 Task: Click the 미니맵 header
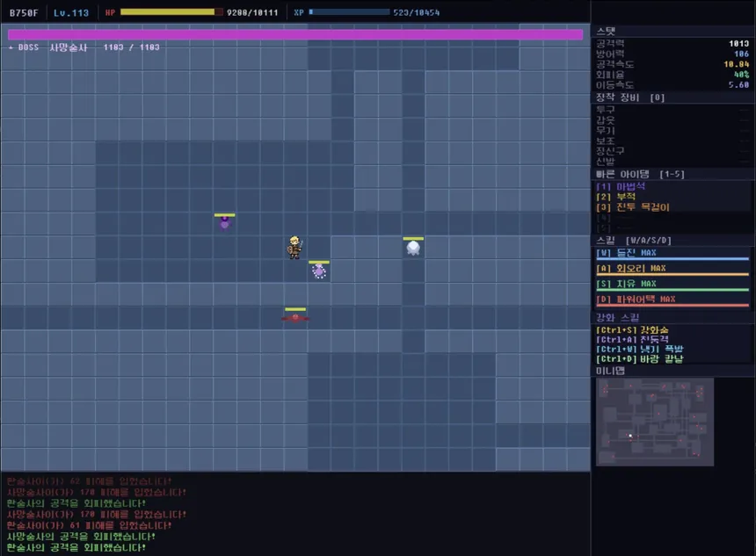click(x=610, y=371)
